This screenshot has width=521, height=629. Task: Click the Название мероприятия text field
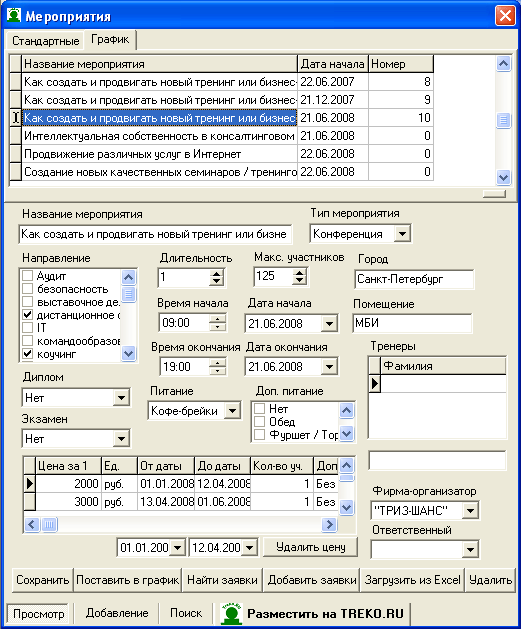[155, 234]
